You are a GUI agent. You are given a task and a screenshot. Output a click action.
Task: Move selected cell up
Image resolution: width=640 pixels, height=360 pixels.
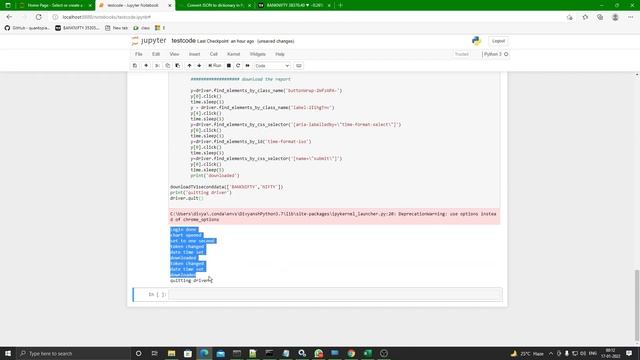tap(189, 66)
